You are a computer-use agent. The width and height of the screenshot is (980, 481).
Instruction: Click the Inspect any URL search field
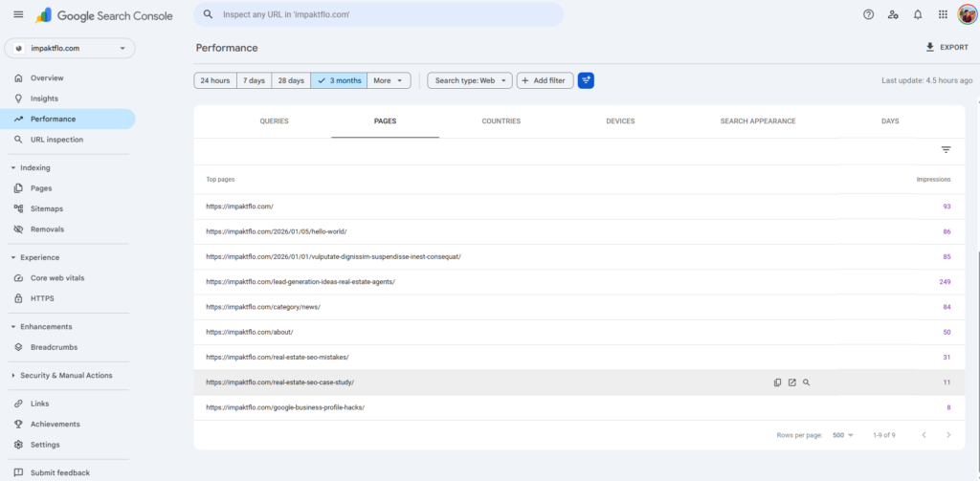(379, 14)
